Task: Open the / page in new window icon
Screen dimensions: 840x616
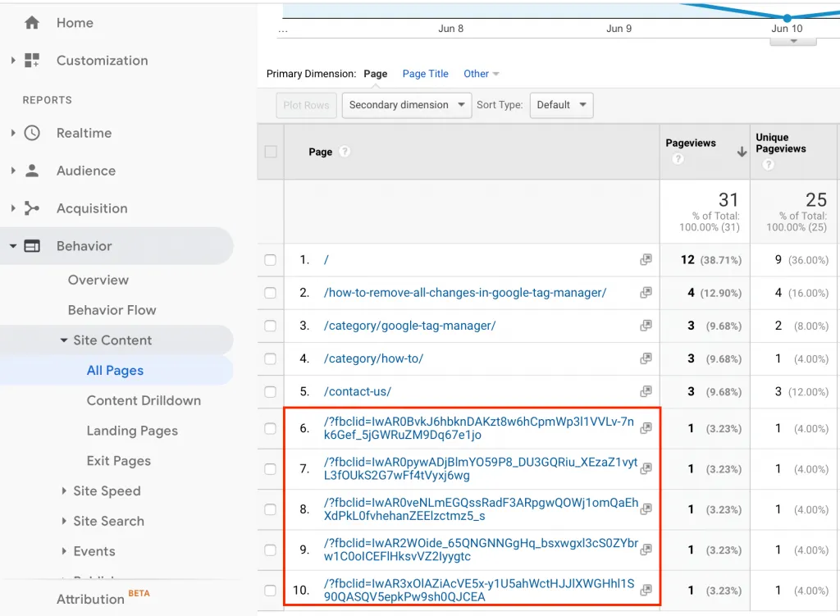Action: tap(646, 259)
